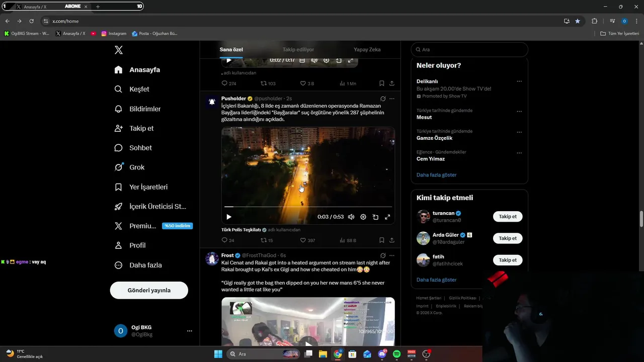The height and width of the screenshot is (362, 644).
Task: Bookmark the Pusholder post
Action: (x=382, y=240)
